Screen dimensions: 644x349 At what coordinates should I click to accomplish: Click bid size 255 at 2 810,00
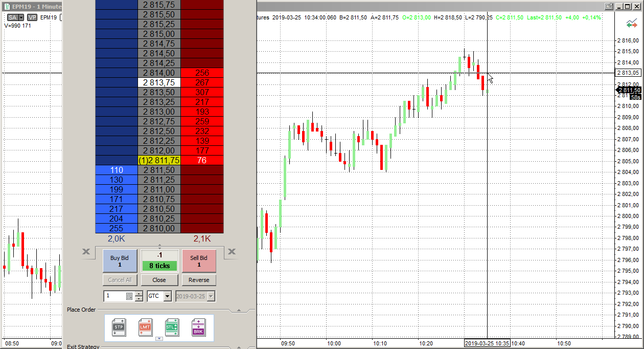click(117, 228)
